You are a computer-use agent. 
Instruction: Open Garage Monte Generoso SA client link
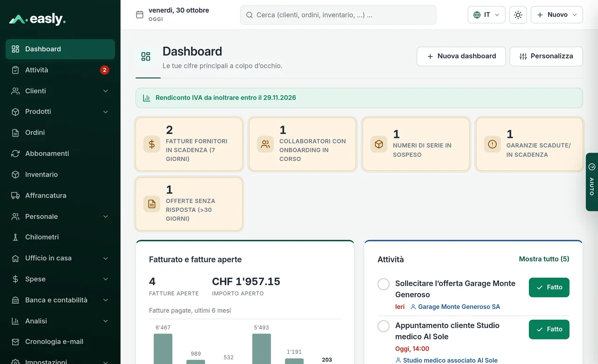455,307
